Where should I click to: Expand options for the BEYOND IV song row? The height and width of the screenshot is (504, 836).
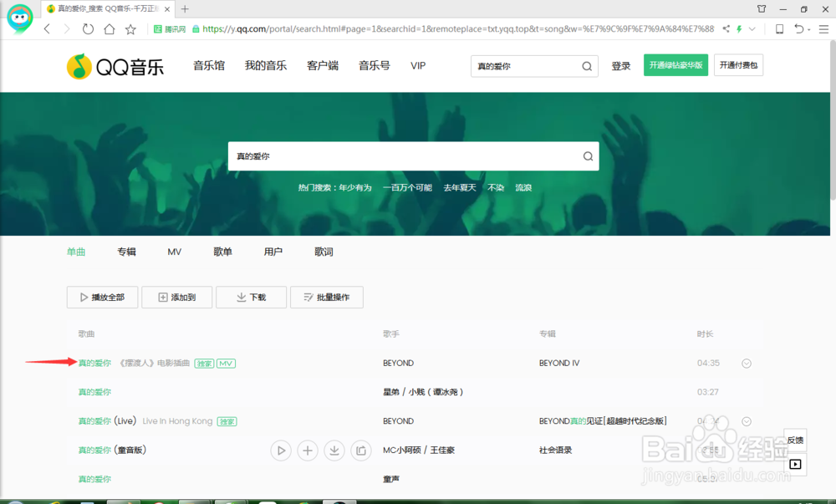point(747,364)
